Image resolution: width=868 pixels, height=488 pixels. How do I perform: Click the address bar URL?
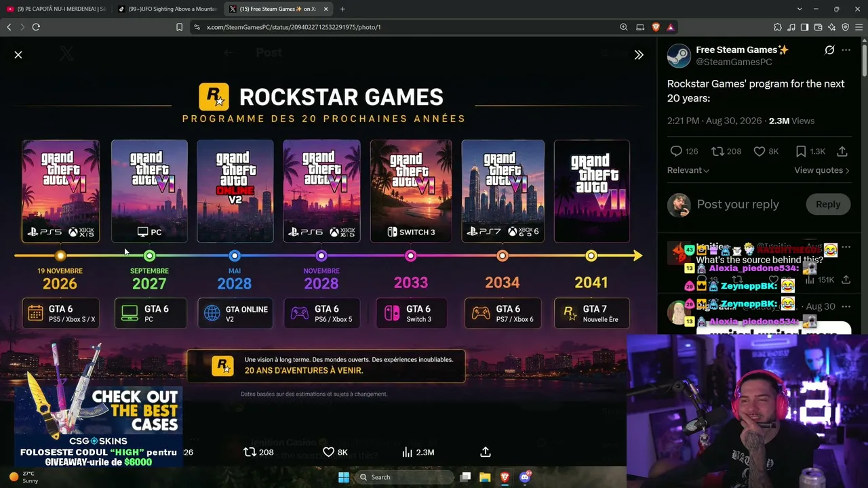coord(294,27)
